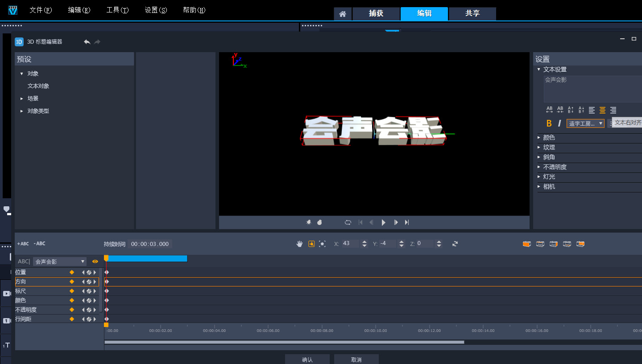This screenshot has height=364, width=642.
Task: Click the undo arrow in 3D title editor
Action: 87,42
